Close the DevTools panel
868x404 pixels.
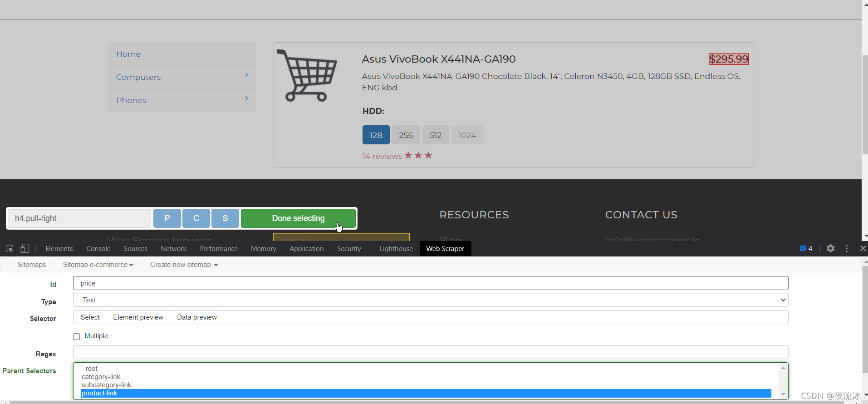click(863, 248)
